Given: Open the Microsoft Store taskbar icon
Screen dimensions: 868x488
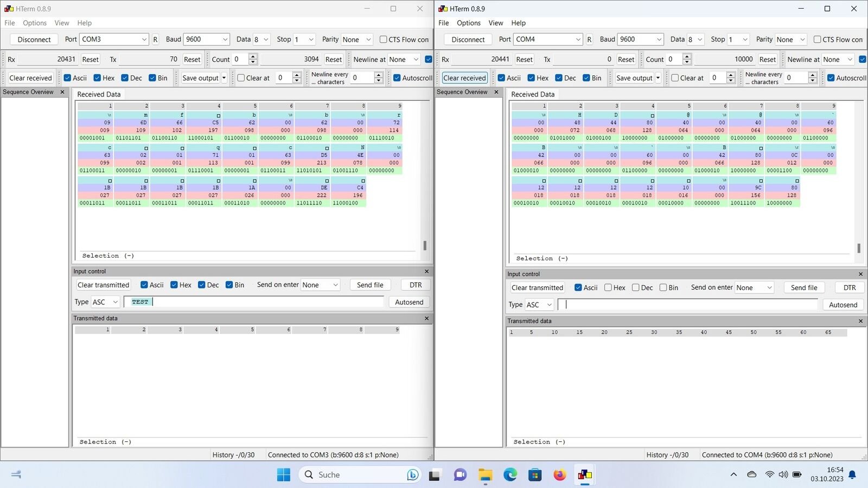Looking at the screenshot, I should pyautogui.click(x=535, y=475).
